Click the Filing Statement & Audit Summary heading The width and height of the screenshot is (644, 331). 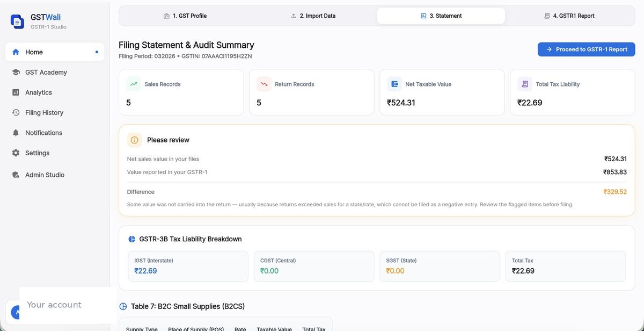pos(186,45)
